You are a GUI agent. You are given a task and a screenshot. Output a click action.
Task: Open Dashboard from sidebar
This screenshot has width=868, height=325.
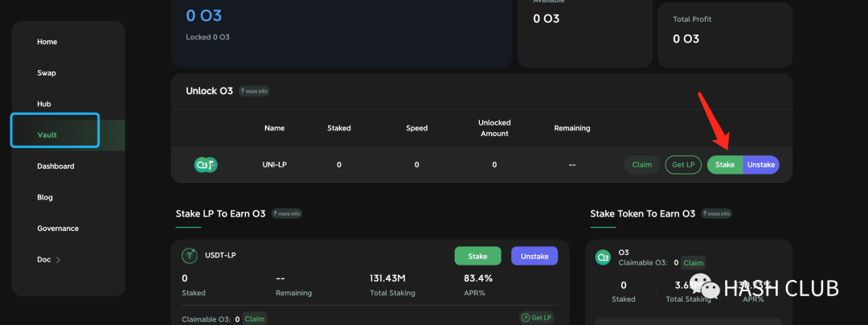55,166
